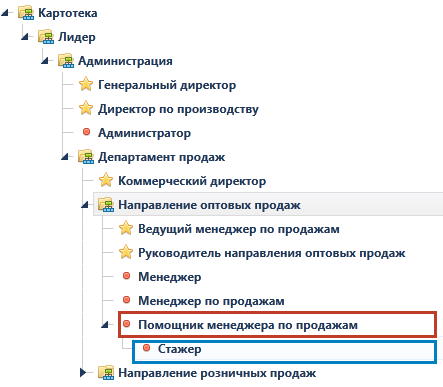Click the Картотека root folder icon
The image size is (443, 387).
point(26,13)
